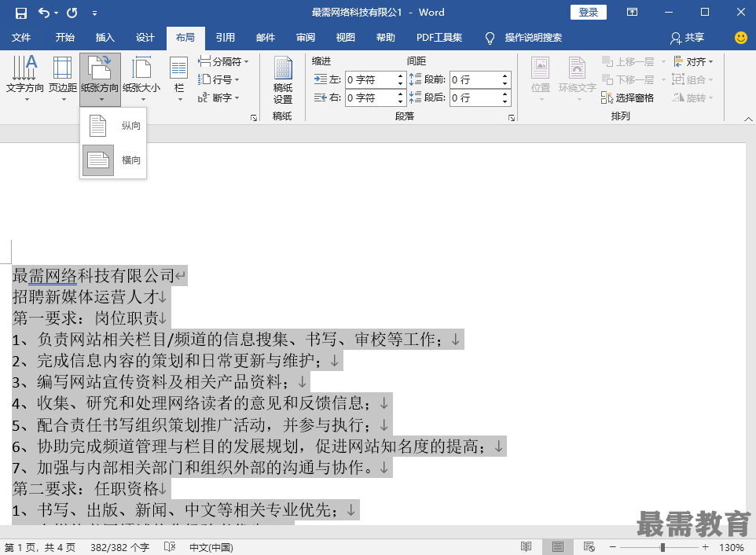Decrease the 段后 spacing value

(505, 101)
